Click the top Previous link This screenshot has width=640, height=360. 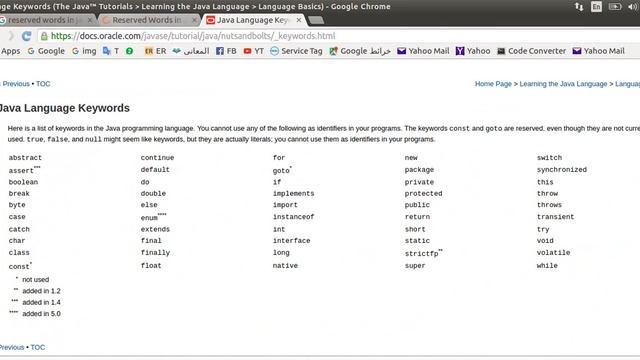[16, 84]
